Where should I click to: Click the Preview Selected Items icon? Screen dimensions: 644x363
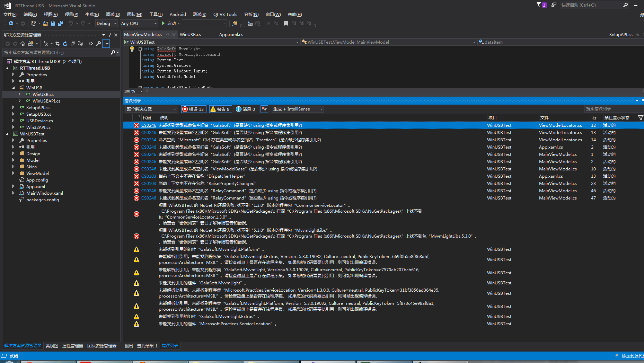(106, 44)
